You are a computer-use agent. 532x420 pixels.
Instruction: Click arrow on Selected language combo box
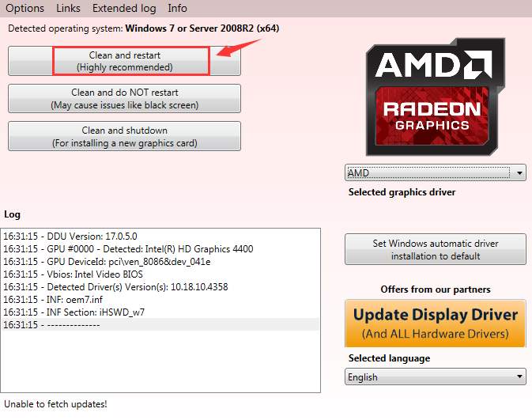(519, 376)
